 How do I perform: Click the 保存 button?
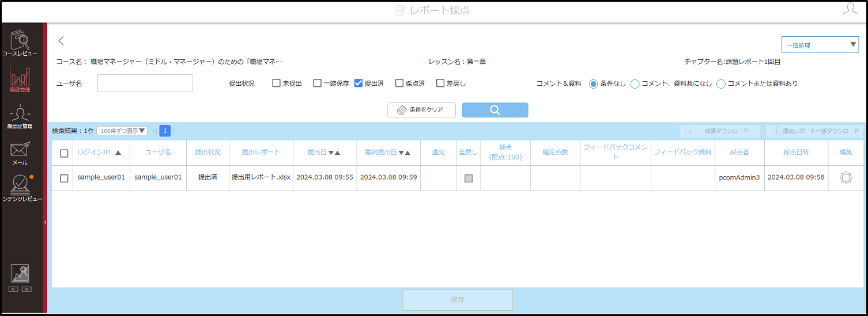click(457, 300)
